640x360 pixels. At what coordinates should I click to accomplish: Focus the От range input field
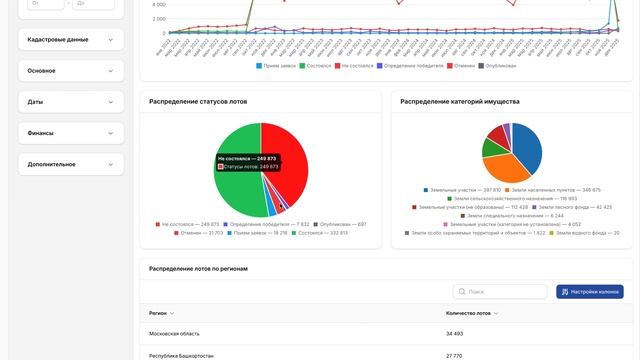pyautogui.click(x=46, y=4)
